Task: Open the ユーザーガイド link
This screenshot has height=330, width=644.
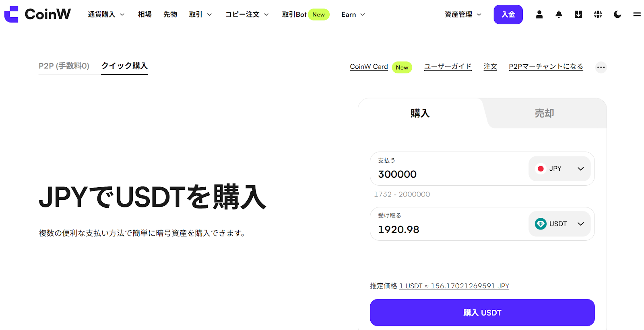Action: coord(448,67)
